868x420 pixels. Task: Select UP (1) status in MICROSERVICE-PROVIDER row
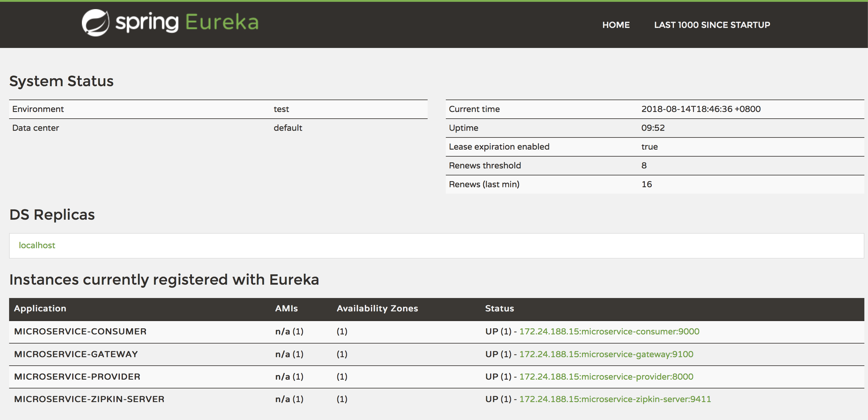pos(498,377)
